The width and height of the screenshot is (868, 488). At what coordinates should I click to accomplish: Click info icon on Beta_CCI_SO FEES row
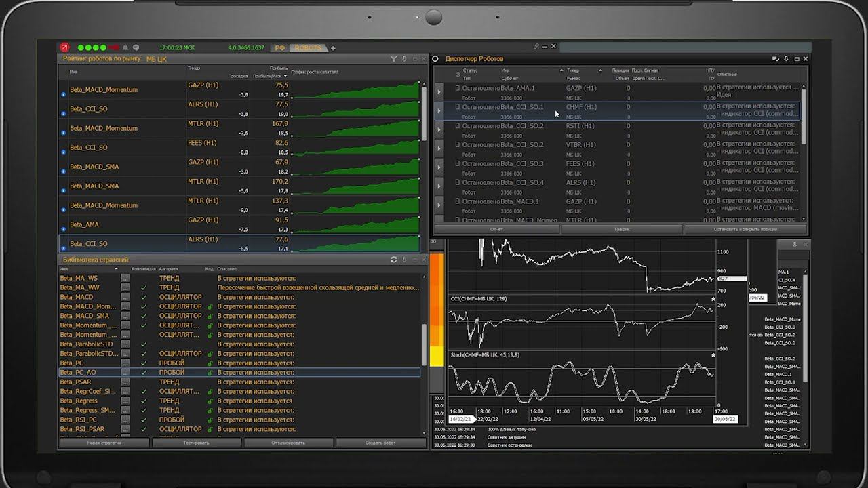tap(64, 152)
